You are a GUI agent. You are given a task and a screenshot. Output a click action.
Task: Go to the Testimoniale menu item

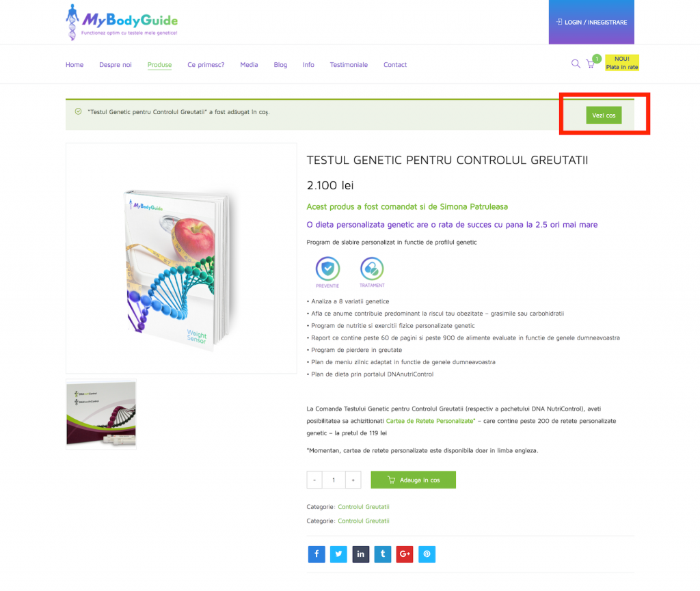(x=349, y=65)
